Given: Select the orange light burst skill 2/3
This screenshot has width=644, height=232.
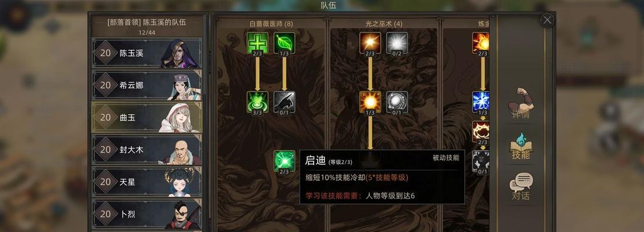Looking at the screenshot, I should coord(370,43).
